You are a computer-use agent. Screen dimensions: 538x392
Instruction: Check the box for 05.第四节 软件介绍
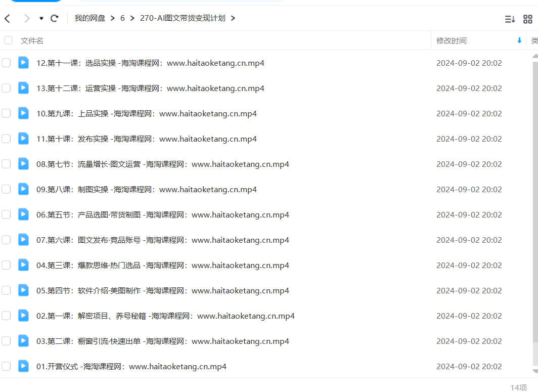[x=6, y=290]
